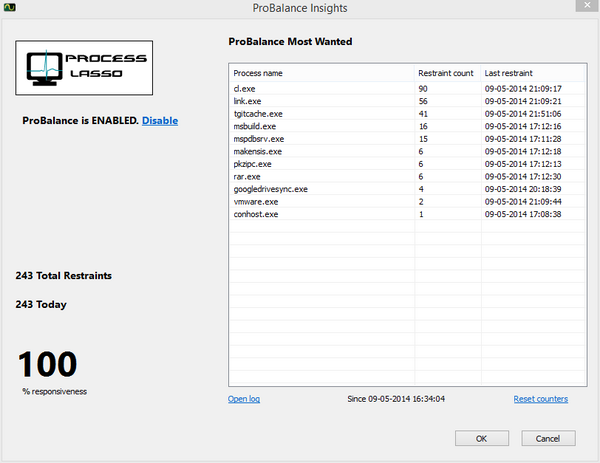Select the conhost.exe row
Screen dimensions: 600x463
click(407, 214)
